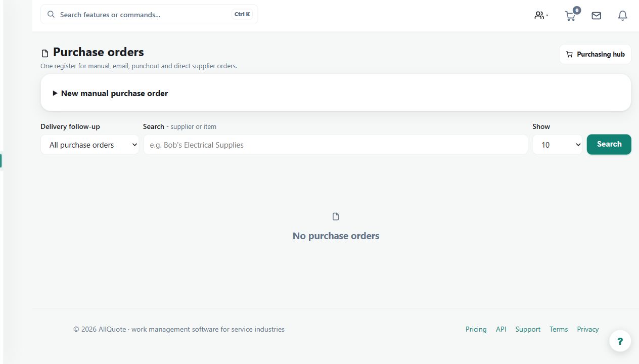Click the Purchase orders heading
Viewport: 639px width, 364px height.
(99, 52)
